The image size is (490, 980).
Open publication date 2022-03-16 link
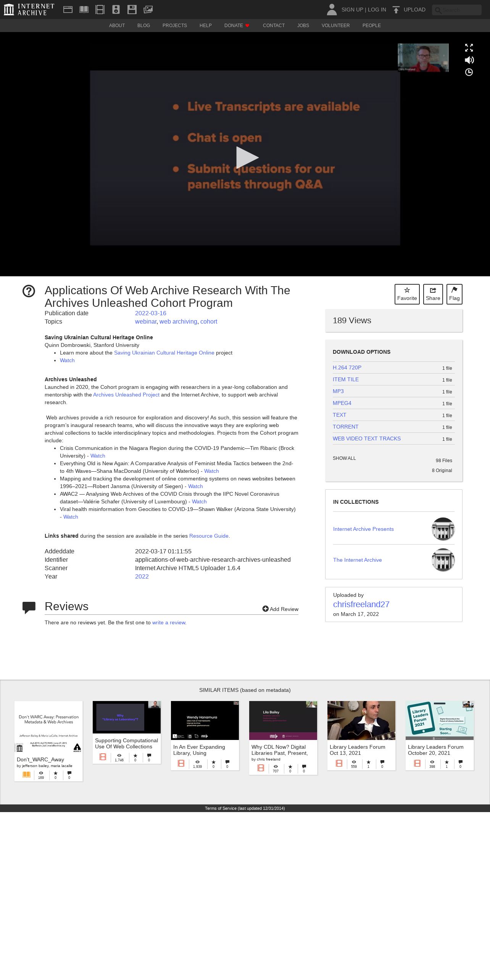pyautogui.click(x=151, y=313)
